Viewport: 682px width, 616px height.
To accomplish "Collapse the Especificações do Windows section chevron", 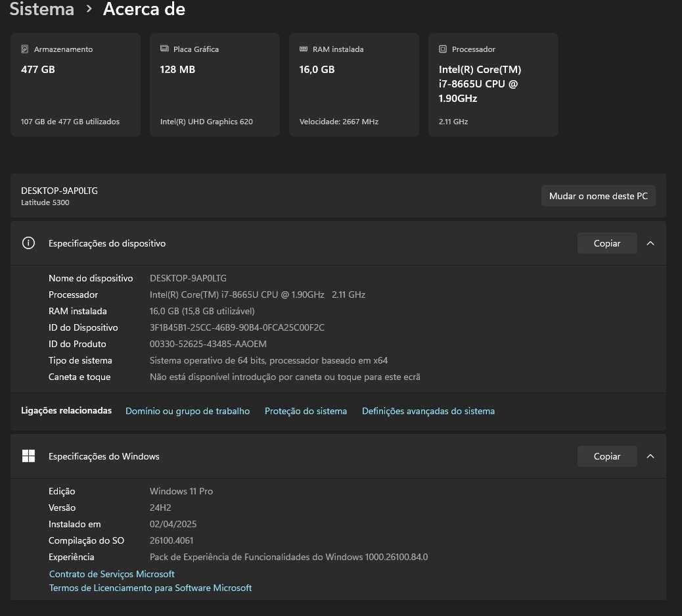I will point(650,456).
